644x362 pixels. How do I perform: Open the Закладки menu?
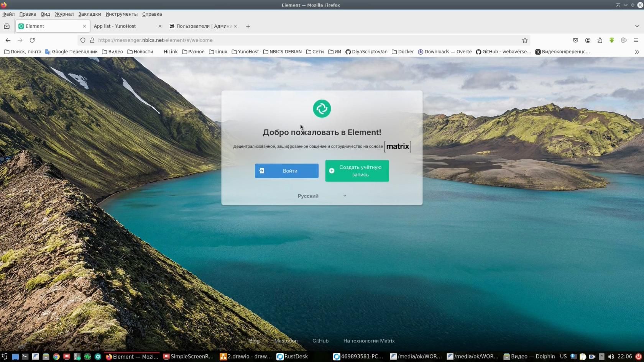coord(89,14)
